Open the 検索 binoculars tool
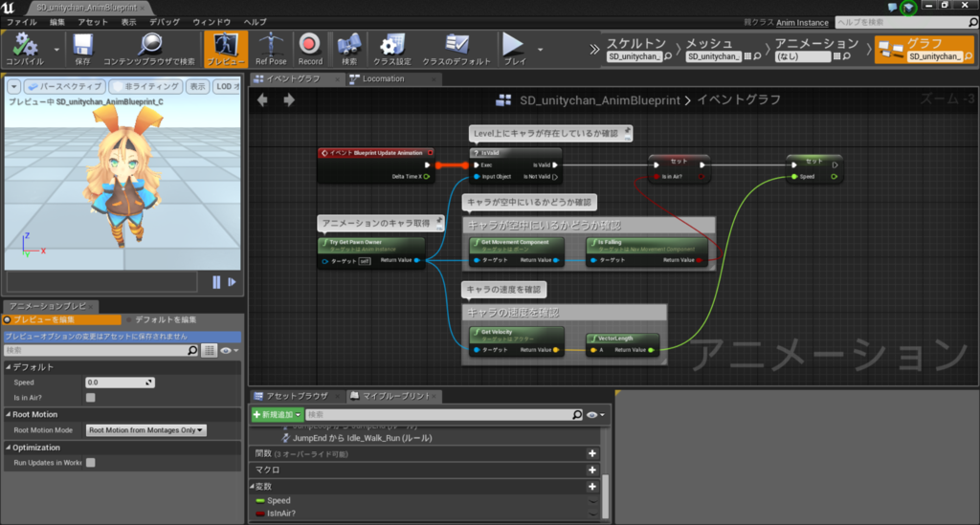Image resolution: width=980 pixels, height=525 pixels. 349,50
